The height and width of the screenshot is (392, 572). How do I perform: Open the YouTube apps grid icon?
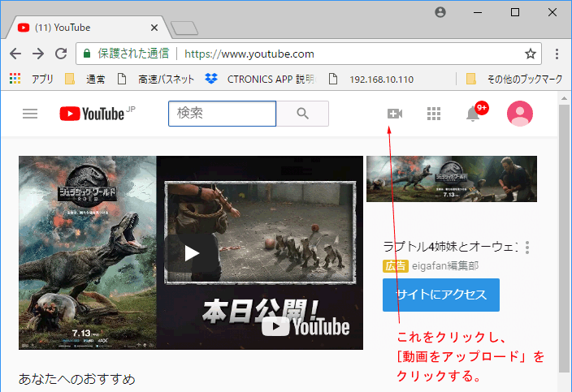pyautogui.click(x=434, y=114)
